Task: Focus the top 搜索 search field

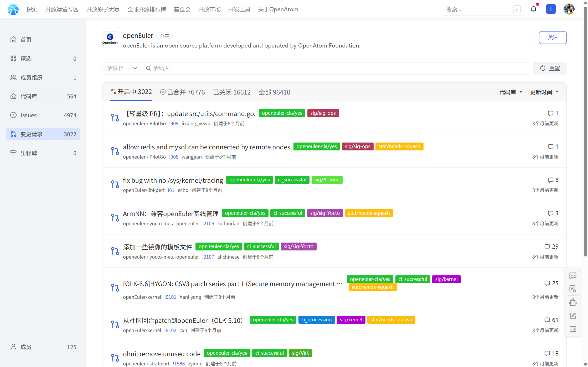Action: click(483, 9)
